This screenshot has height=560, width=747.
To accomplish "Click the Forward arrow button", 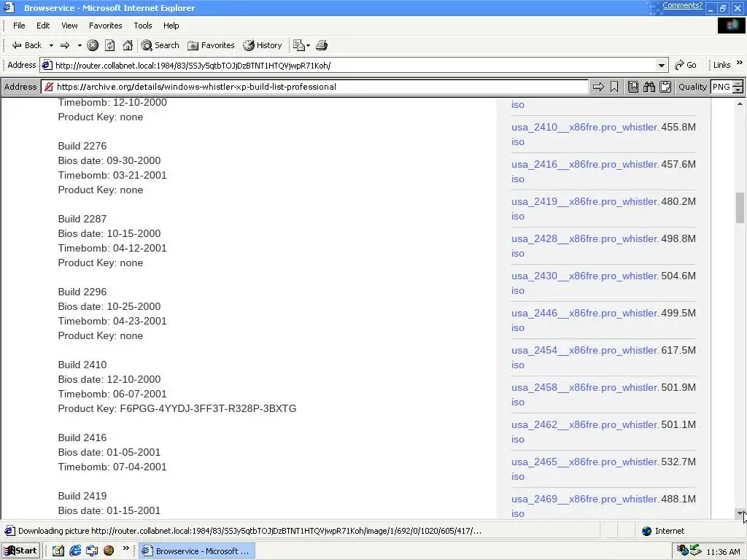I will 65,45.
